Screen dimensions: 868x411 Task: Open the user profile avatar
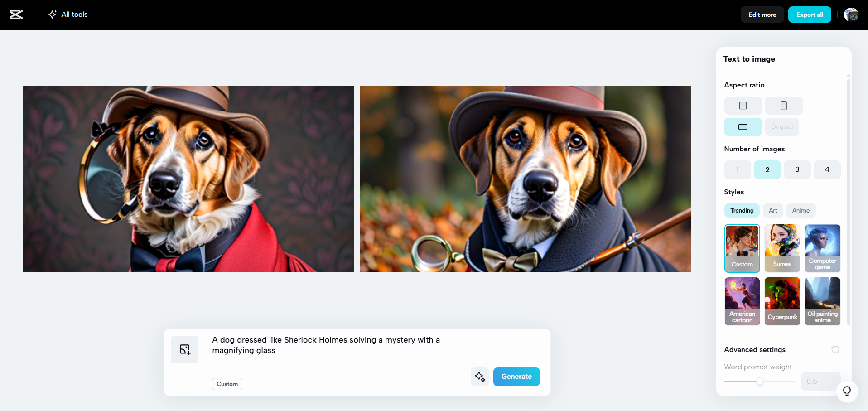point(851,15)
